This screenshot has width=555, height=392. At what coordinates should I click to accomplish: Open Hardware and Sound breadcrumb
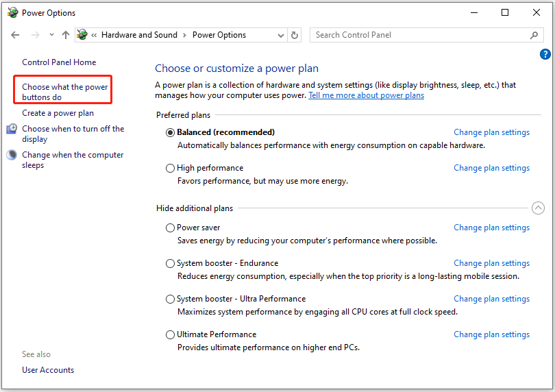coord(139,35)
